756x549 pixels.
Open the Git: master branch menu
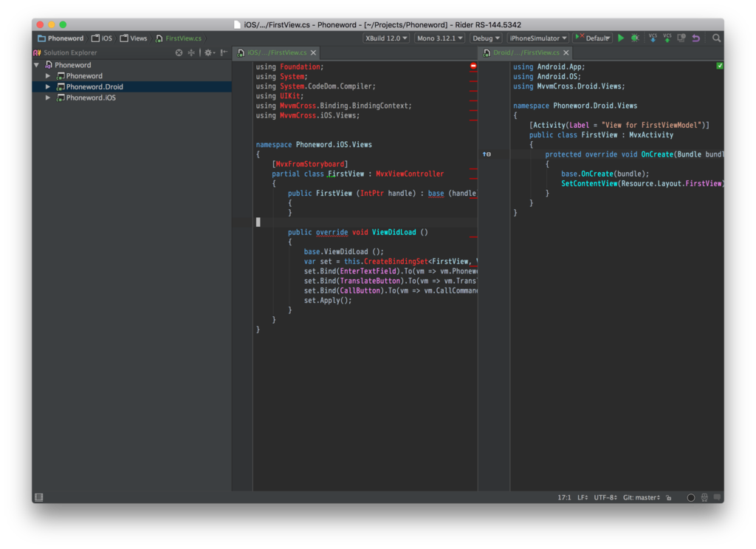tap(642, 497)
